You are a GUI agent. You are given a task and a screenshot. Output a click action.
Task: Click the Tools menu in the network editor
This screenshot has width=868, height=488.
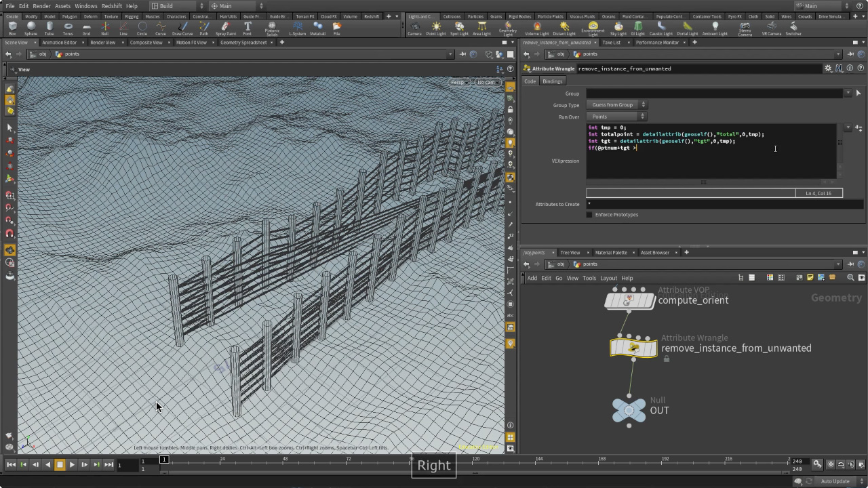pyautogui.click(x=589, y=278)
